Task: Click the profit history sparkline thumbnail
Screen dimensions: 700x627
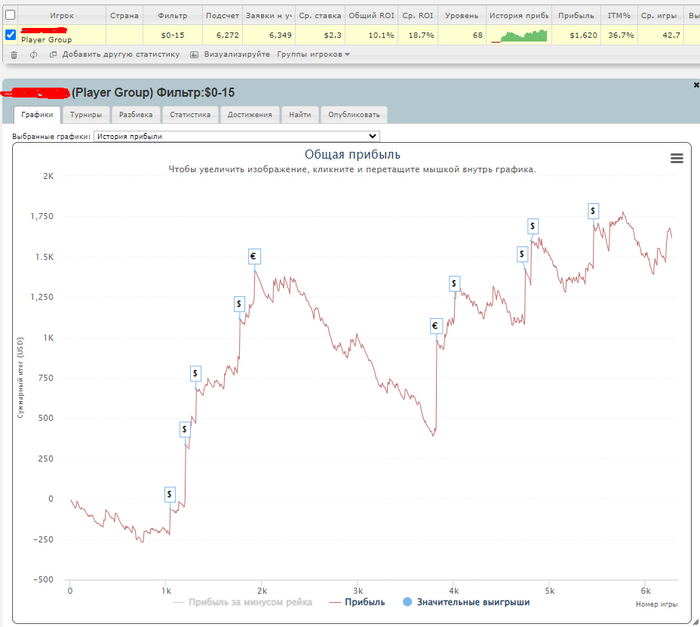Action: pyautogui.click(x=519, y=36)
